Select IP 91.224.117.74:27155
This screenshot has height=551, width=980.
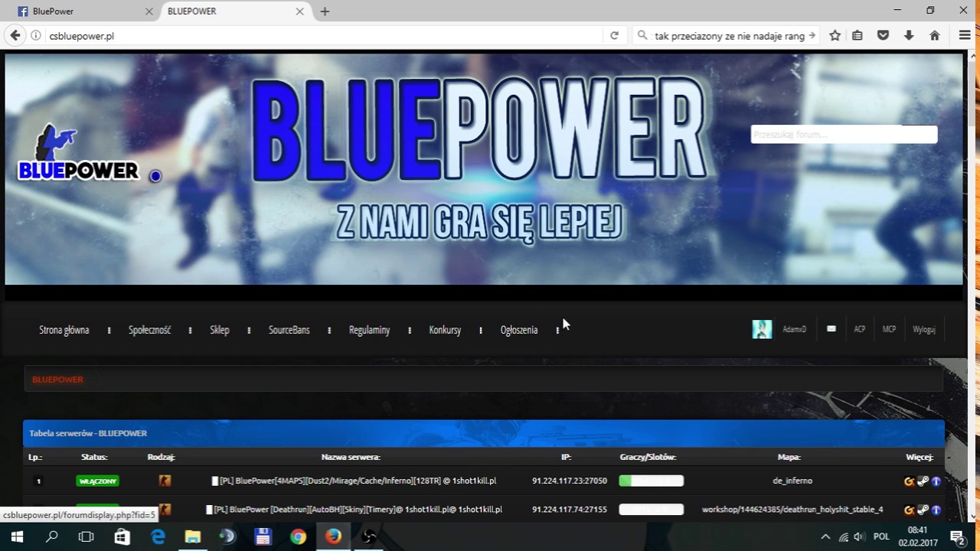(x=569, y=509)
